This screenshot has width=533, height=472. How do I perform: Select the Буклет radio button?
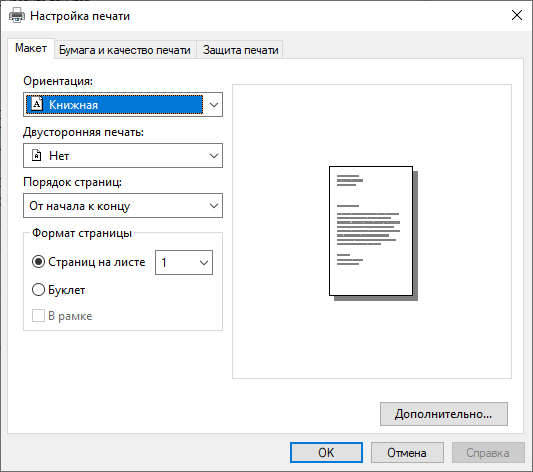[x=38, y=290]
